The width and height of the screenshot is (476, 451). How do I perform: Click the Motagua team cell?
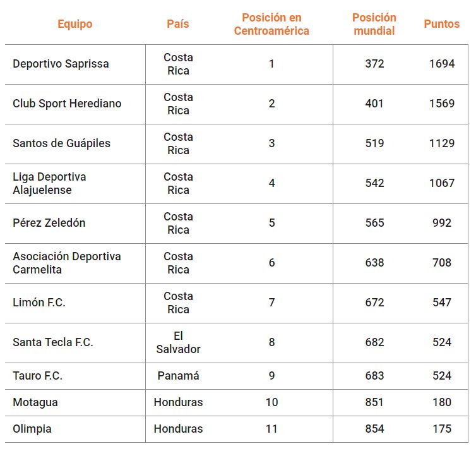coord(35,402)
